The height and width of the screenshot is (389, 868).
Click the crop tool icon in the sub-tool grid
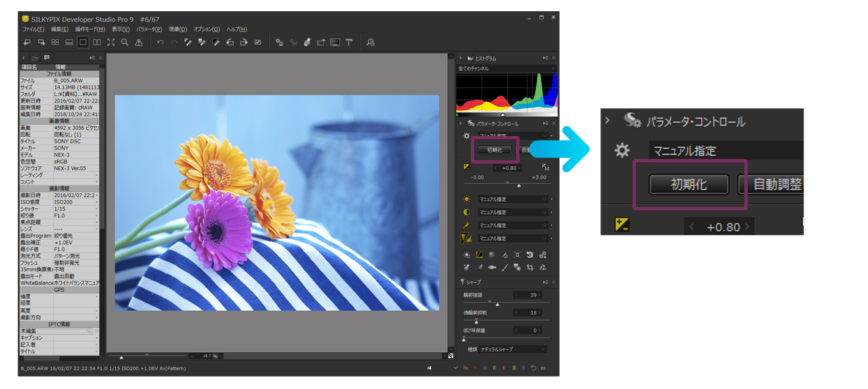pyautogui.click(x=530, y=267)
